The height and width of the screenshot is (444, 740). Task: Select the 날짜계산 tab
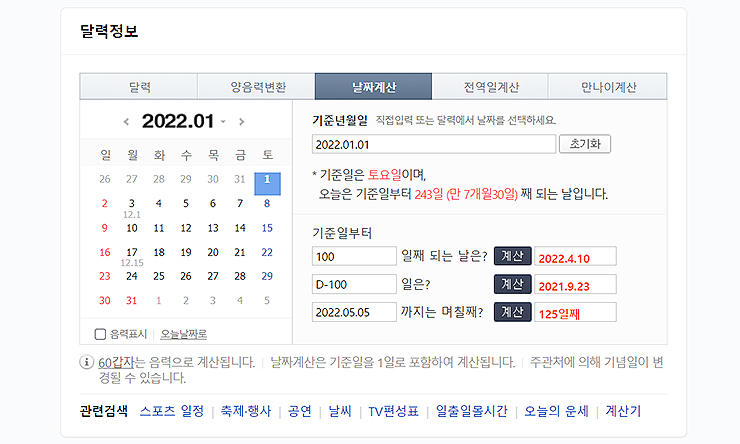373,86
